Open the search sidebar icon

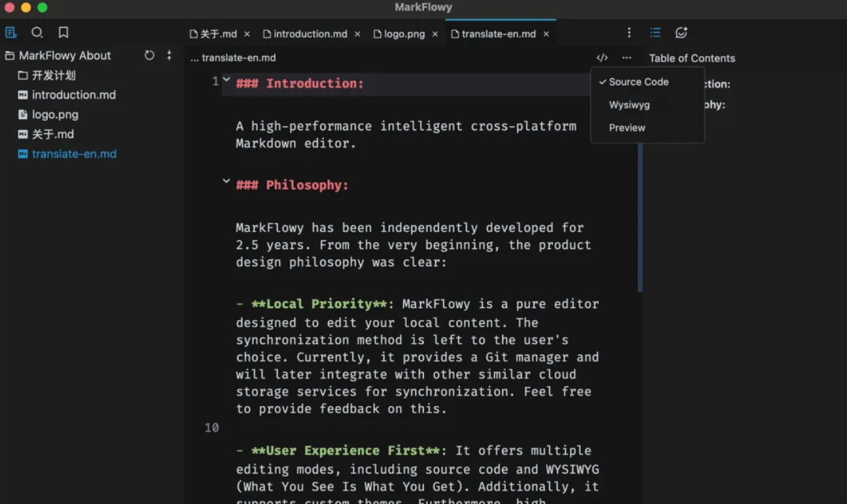(37, 32)
